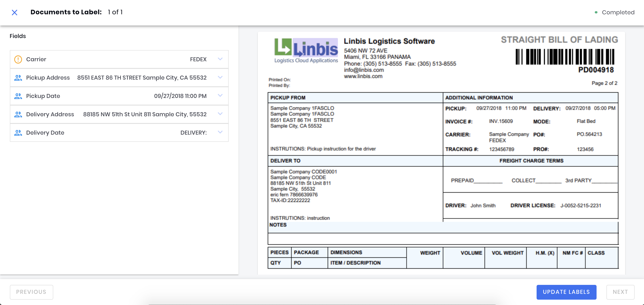The width and height of the screenshot is (644, 305).
Task: Expand the Pickup Date field chevron
Action: pos(220,95)
